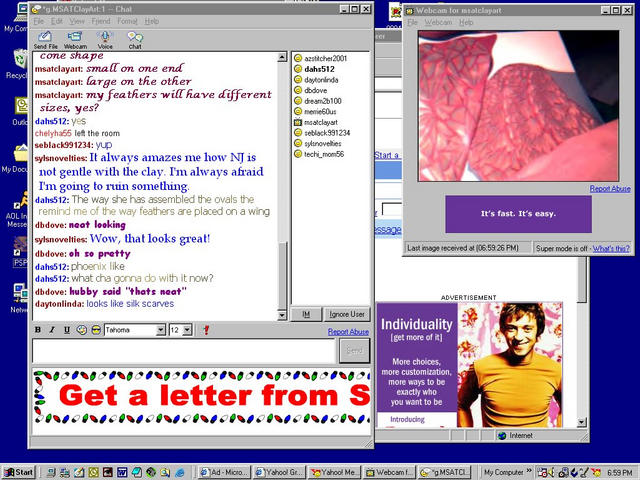Viewport: 640px width, 480px height.
Task: Open the Friend menu in chat window
Action: click(x=101, y=21)
